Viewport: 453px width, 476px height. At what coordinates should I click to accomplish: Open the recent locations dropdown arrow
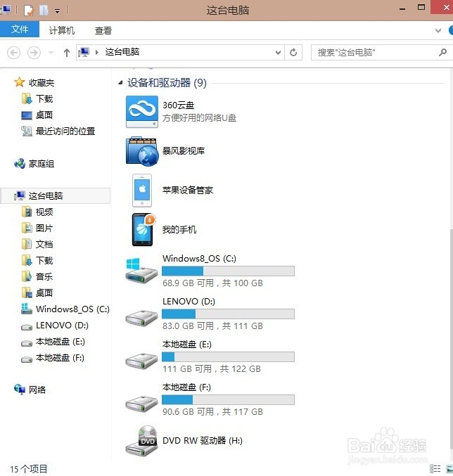click(51, 53)
